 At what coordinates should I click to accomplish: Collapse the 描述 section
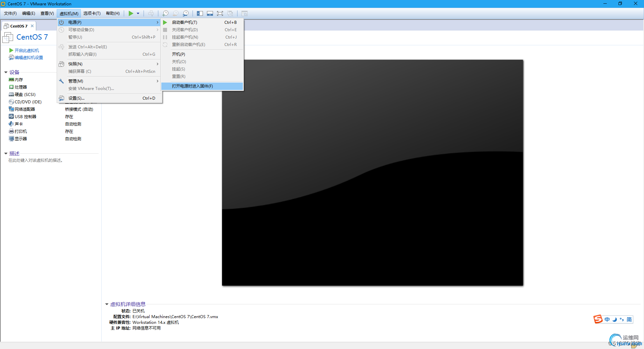click(6, 153)
